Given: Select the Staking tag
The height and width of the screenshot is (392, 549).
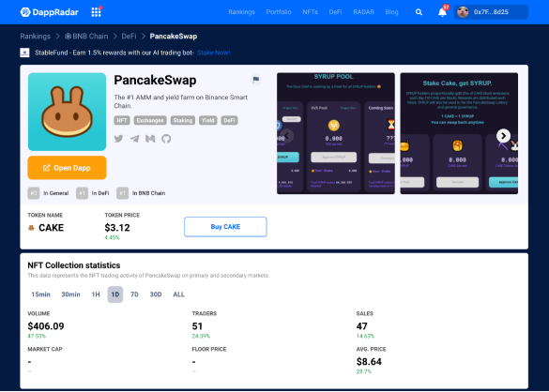Looking at the screenshot, I should pyautogui.click(x=183, y=120).
